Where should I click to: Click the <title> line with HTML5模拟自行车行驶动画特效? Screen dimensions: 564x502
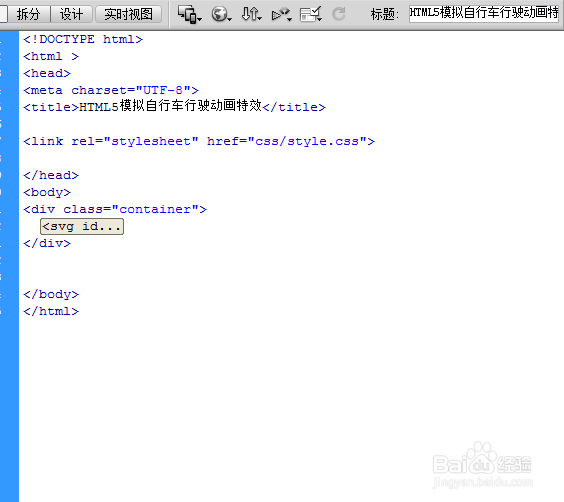[x=174, y=106]
